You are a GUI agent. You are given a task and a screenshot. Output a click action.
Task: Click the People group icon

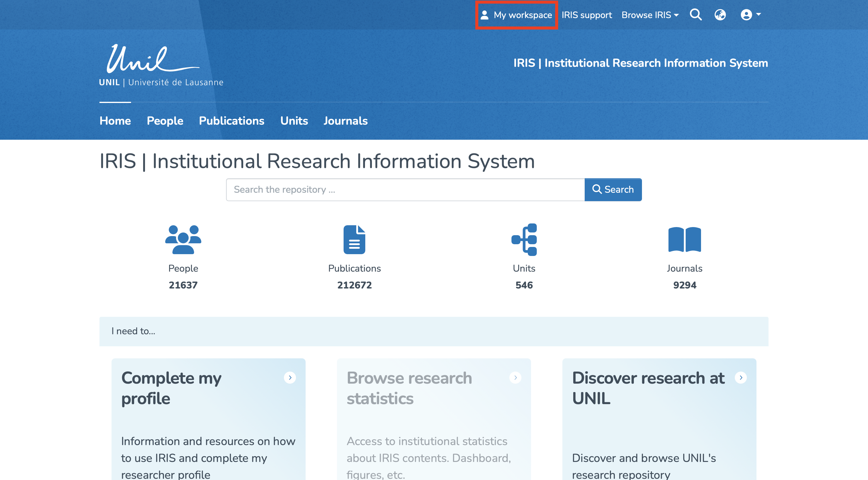coord(183,239)
